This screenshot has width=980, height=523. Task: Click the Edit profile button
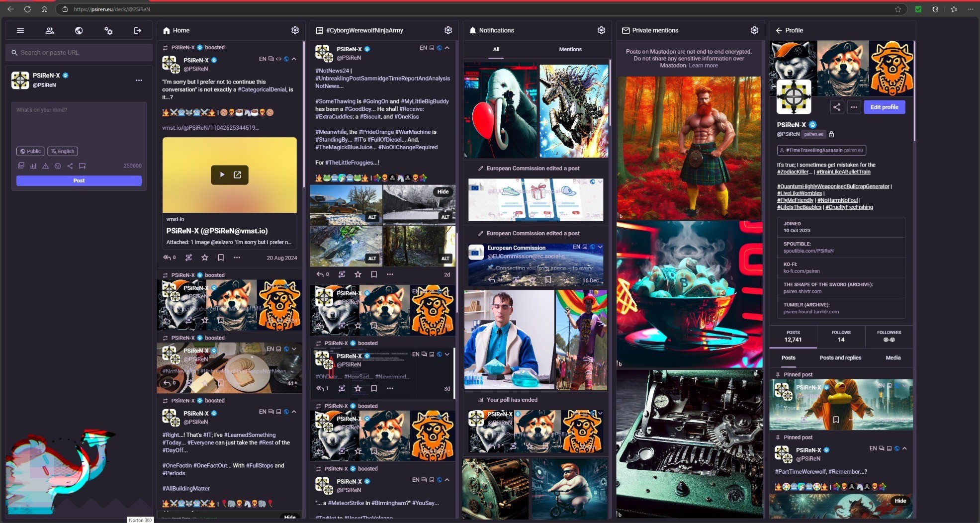click(x=884, y=107)
